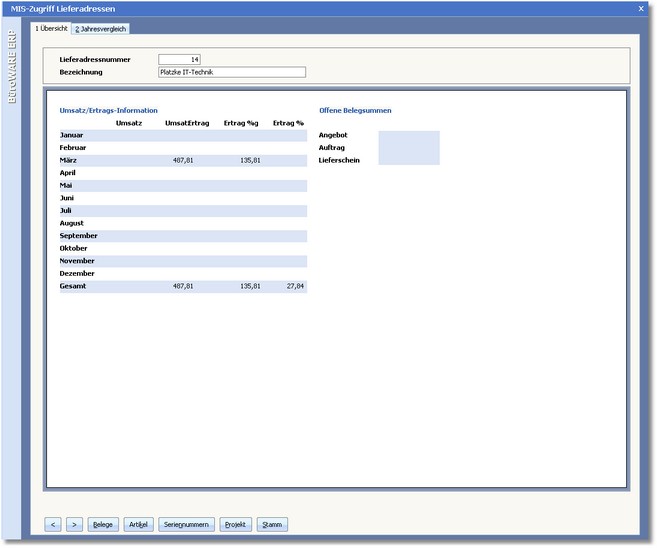Click the Bezeichnung field with Platzke IT-Technik

(x=231, y=72)
